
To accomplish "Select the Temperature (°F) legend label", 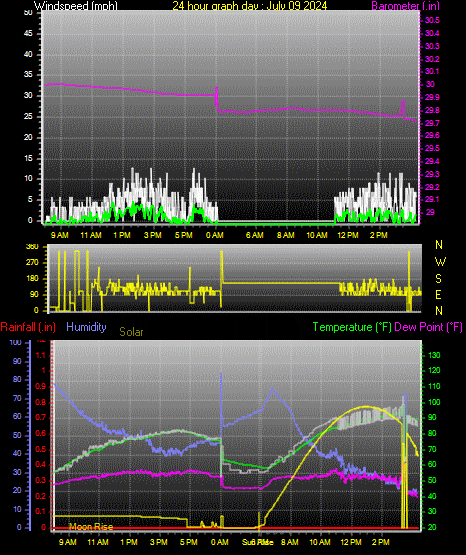I will (352, 327).
